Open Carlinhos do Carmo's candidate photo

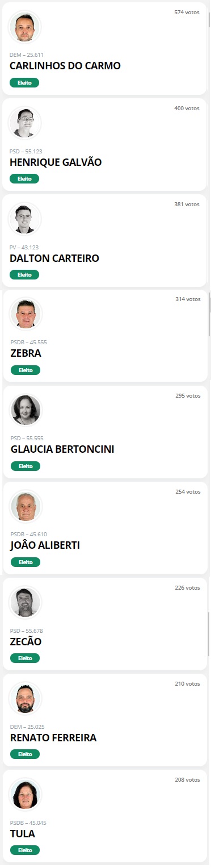[x=24, y=27]
